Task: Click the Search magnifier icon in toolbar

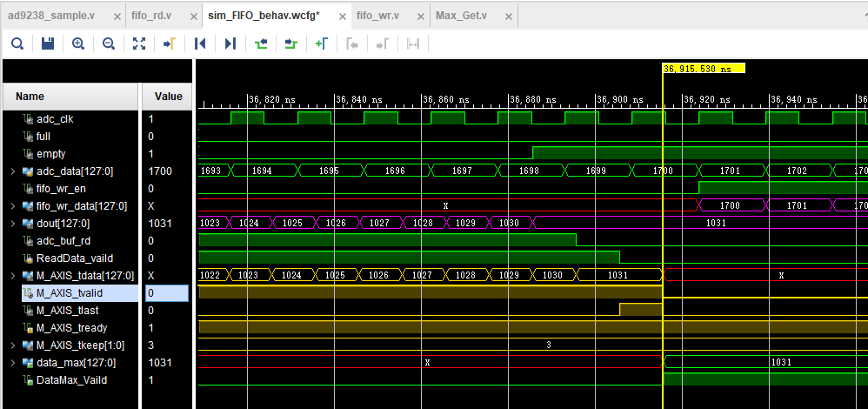Action: (x=17, y=44)
